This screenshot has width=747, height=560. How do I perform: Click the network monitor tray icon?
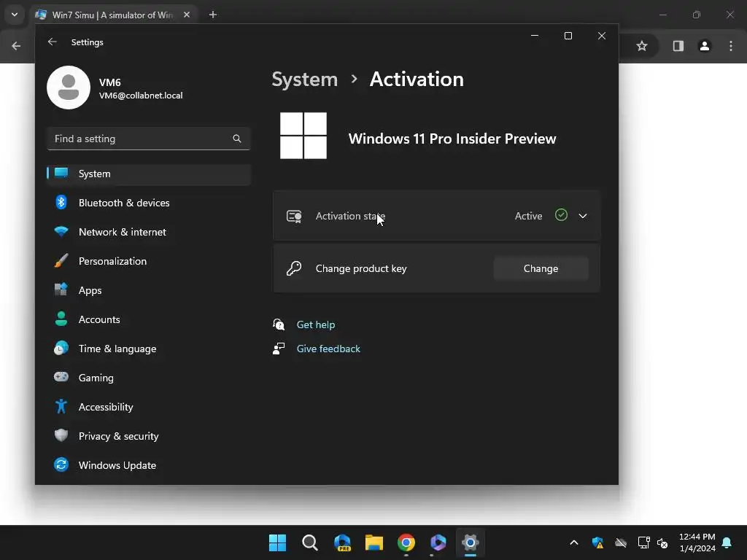coord(643,542)
